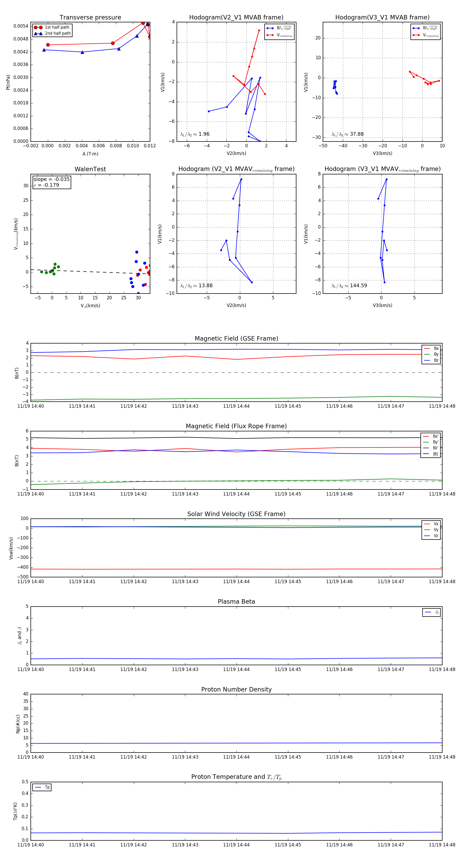
Task: Click the 'Tp(10^6K)' y-axis label
Action: (x=15, y=811)
